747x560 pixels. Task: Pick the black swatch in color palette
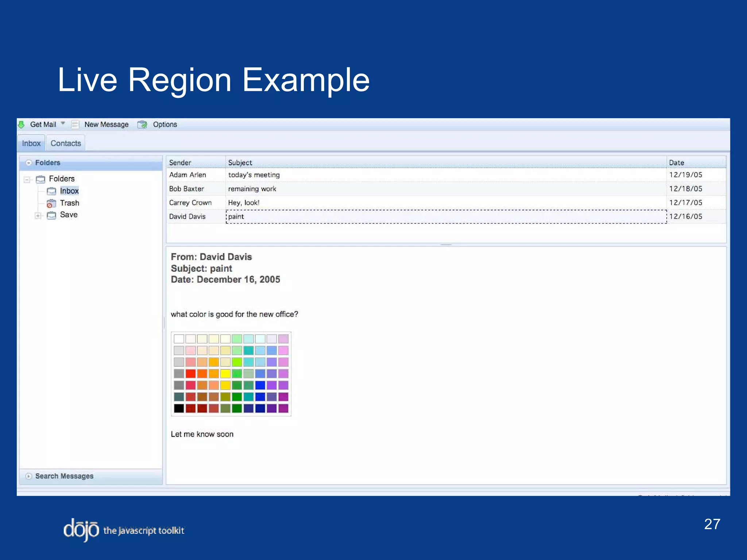[x=179, y=408]
